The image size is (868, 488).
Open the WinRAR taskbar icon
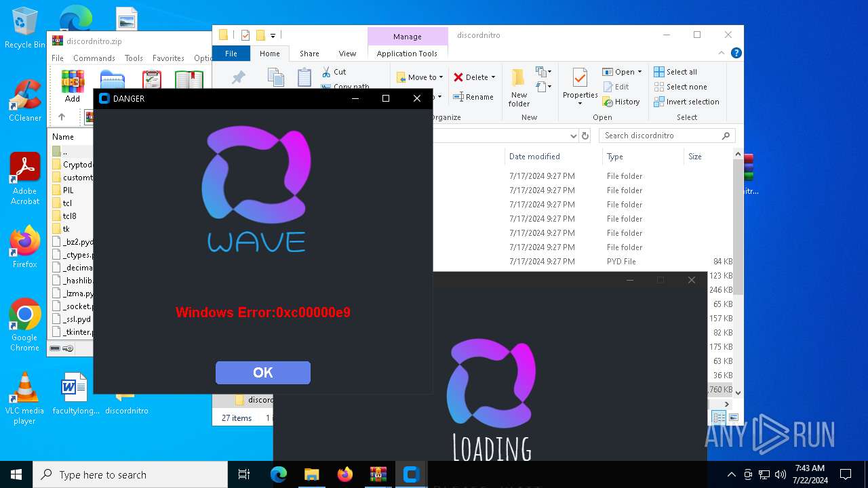378,474
